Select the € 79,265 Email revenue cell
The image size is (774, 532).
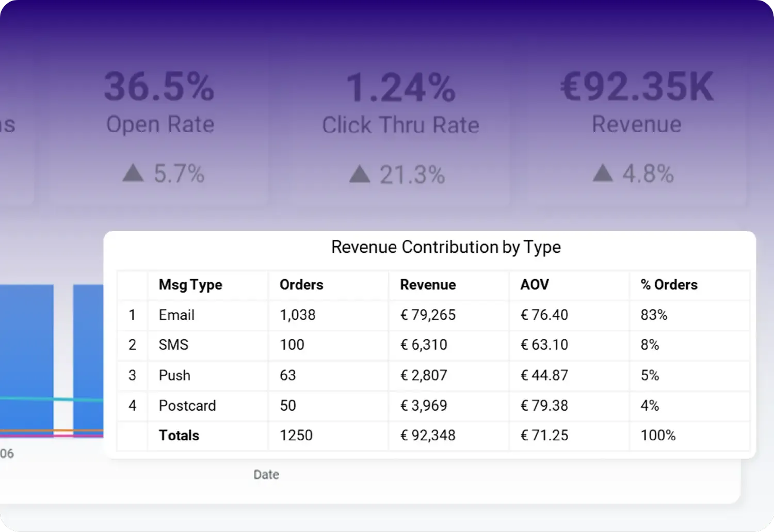(428, 315)
